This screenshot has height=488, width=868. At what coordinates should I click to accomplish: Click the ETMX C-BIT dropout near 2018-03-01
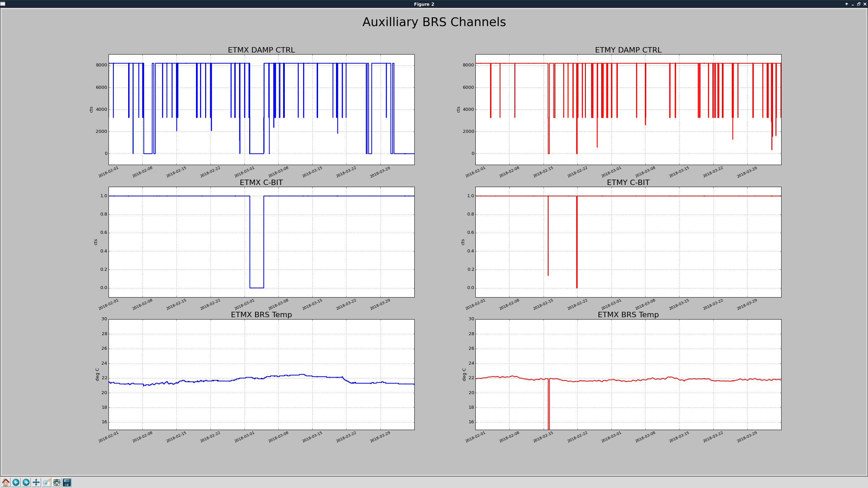[257, 288]
